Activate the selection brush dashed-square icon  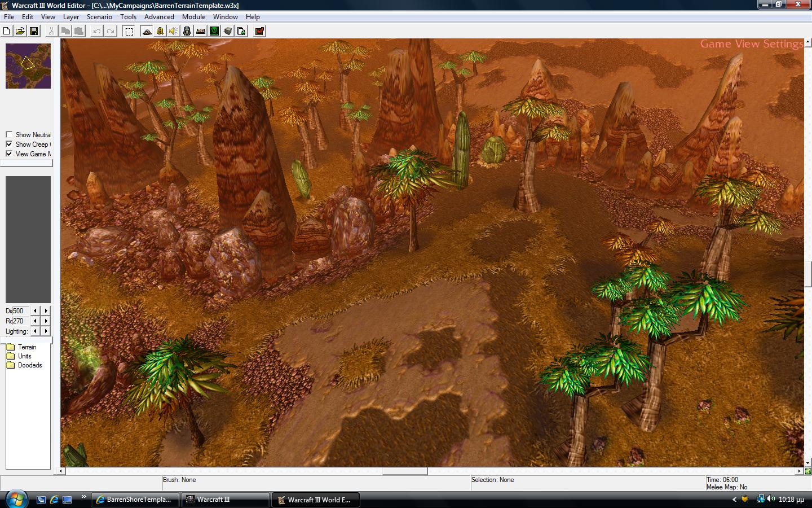[x=129, y=31]
